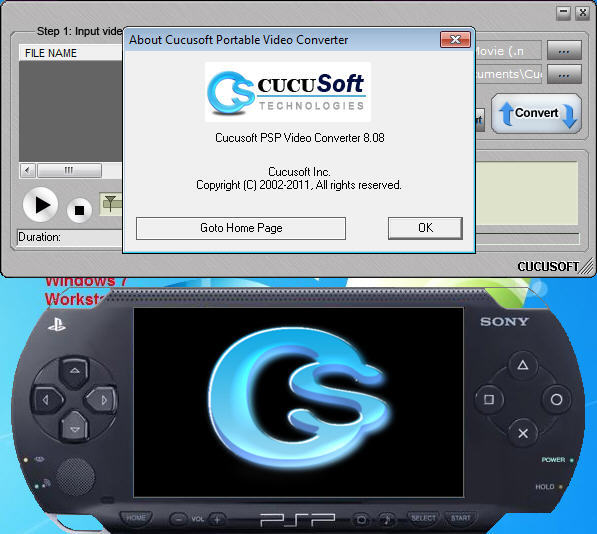Click the PSP volume minus button
597x534 pixels.
[177, 519]
